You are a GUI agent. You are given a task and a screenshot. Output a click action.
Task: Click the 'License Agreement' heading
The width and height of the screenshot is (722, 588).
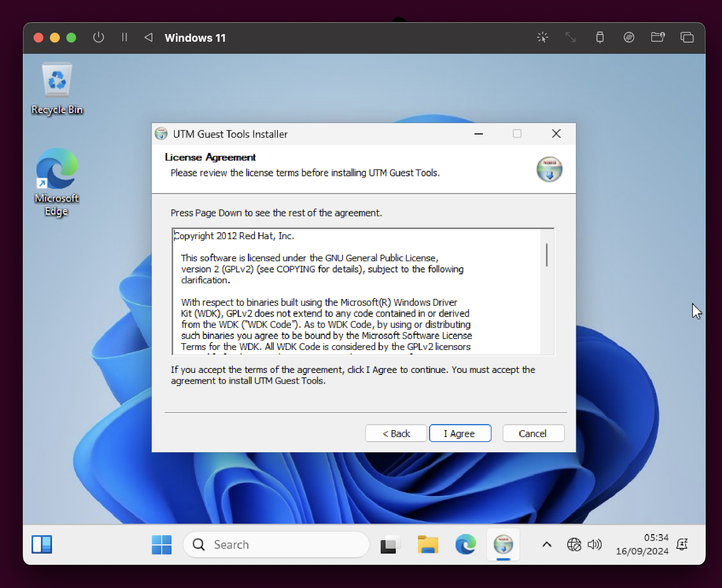[x=210, y=157]
